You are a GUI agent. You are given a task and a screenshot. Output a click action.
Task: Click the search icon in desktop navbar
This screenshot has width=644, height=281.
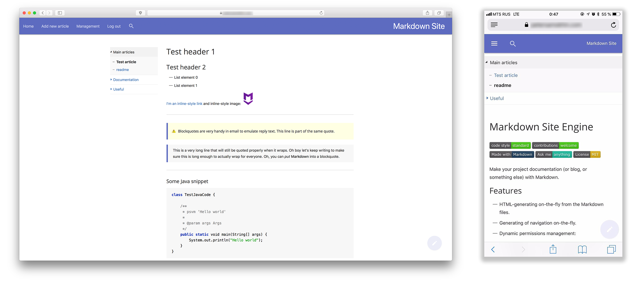pos(131,26)
